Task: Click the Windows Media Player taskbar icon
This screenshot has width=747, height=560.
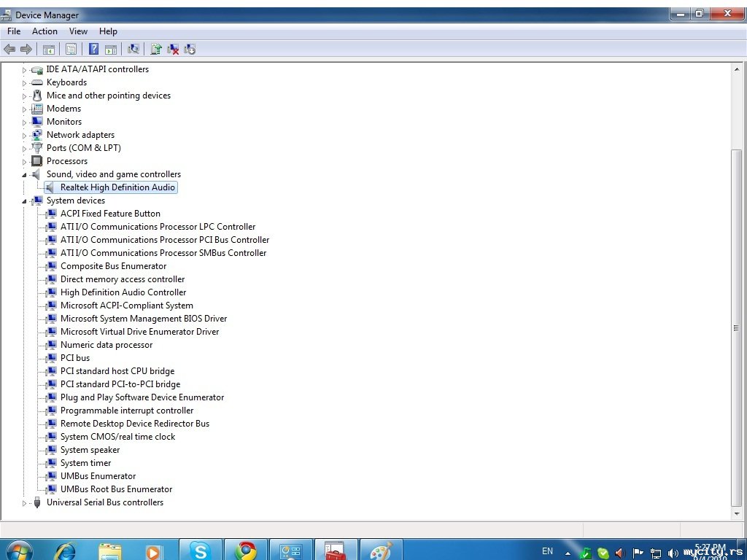Action: pyautogui.click(x=153, y=553)
